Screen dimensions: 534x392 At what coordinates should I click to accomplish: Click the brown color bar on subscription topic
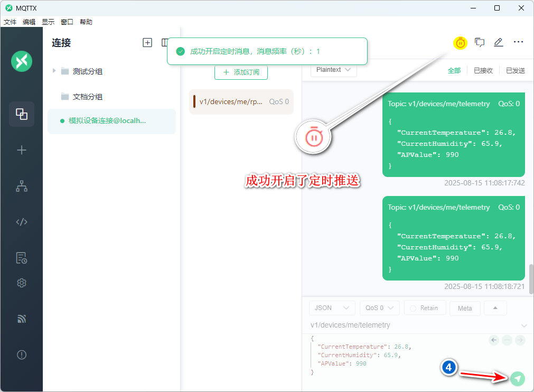pos(194,101)
